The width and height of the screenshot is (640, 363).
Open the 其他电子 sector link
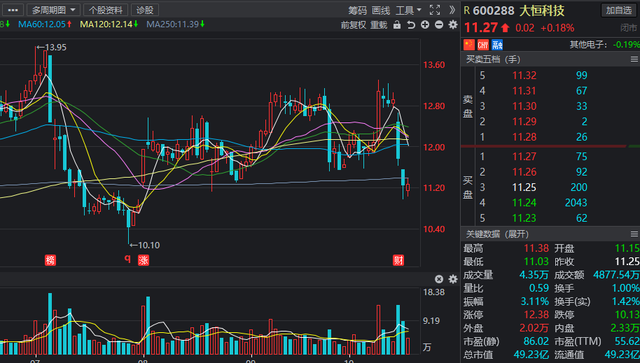click(x=588, y=44)
